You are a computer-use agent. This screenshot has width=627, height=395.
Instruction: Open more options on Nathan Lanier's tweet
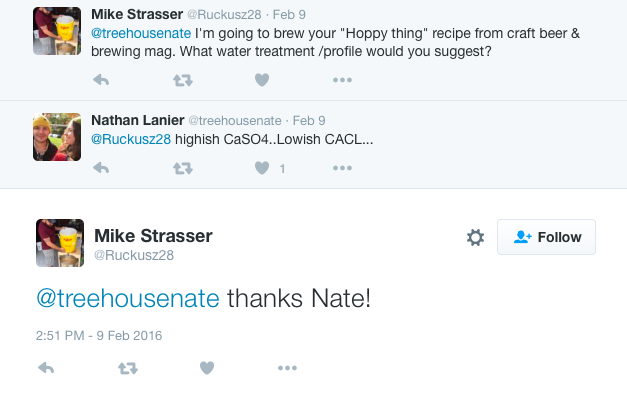342,168
